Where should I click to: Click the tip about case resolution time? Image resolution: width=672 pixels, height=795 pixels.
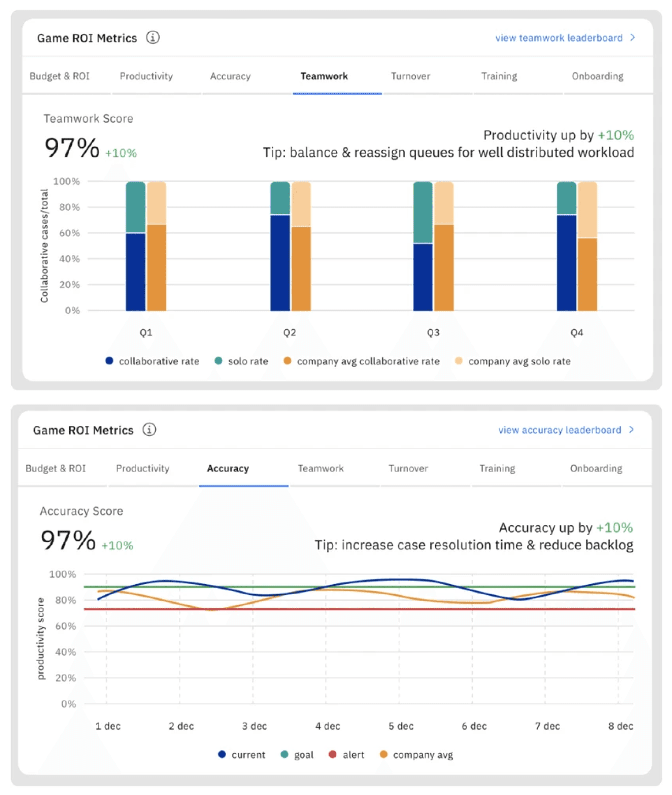pos(474,545)
